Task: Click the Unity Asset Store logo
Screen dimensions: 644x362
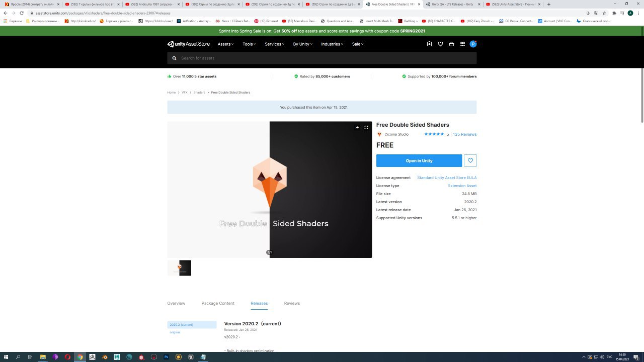Action: pyautogui.click(x=189, y=44)
